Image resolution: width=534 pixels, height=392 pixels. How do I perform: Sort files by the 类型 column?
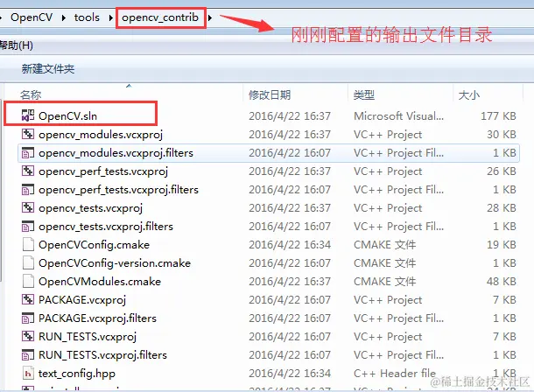tap(363, 94)
